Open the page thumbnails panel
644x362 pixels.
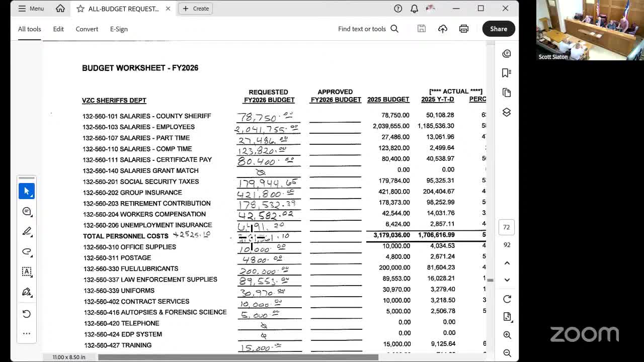click(x=507, y=93)
